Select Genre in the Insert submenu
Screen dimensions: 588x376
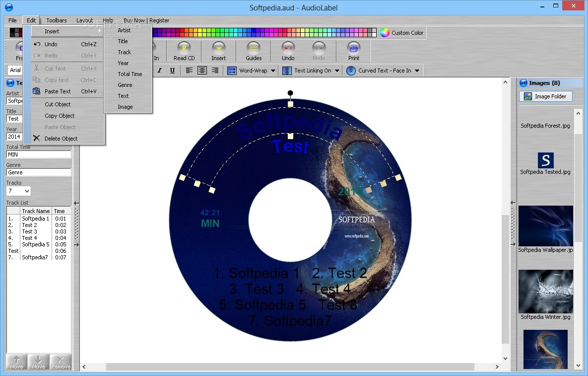128,85
